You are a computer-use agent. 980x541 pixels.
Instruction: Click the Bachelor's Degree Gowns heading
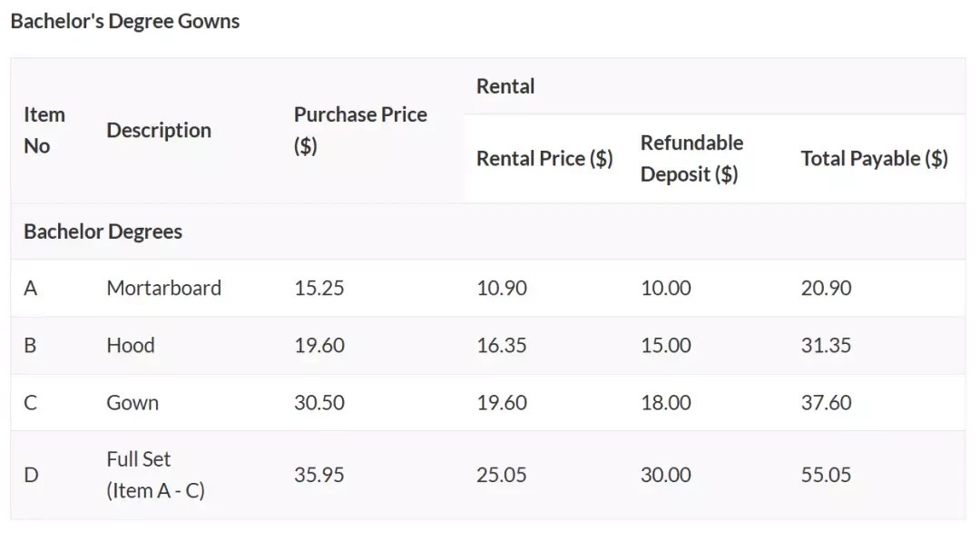pos(125,21)
